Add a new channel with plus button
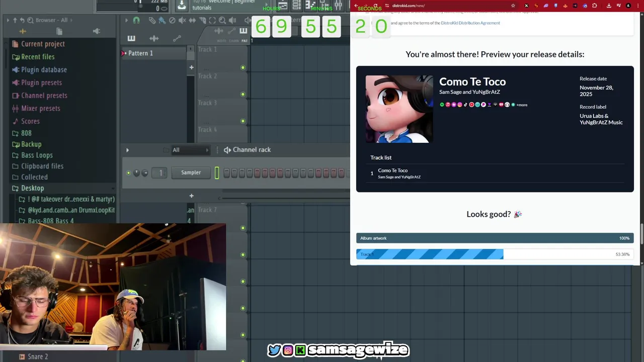Viewport: 644px width, 362px height. (x=191, y=196)
